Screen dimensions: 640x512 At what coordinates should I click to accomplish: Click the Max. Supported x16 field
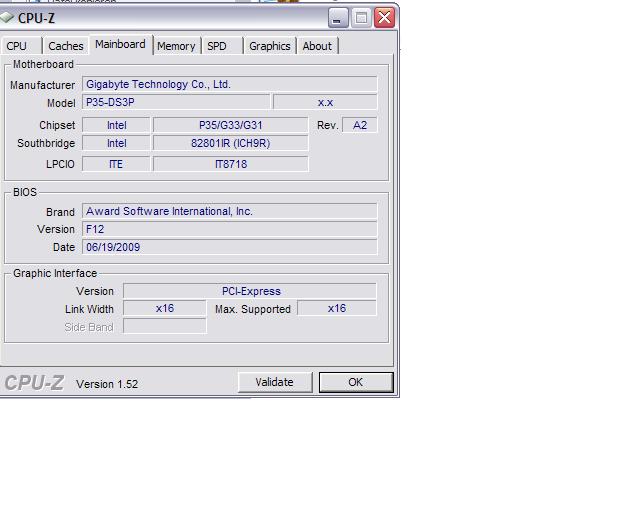pyautogui.click(x=337, y=308)
